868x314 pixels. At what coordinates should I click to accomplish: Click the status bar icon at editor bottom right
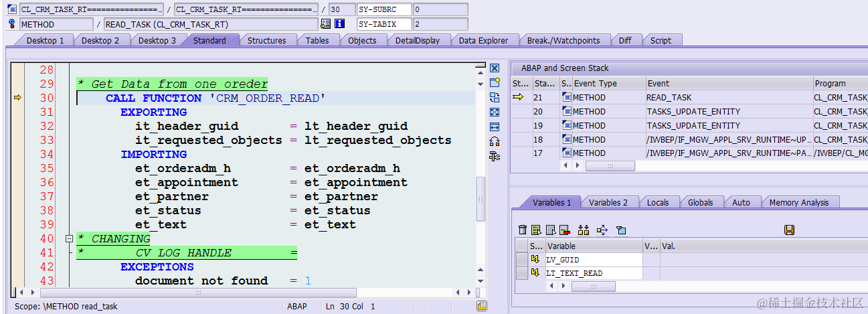point(481,306)
